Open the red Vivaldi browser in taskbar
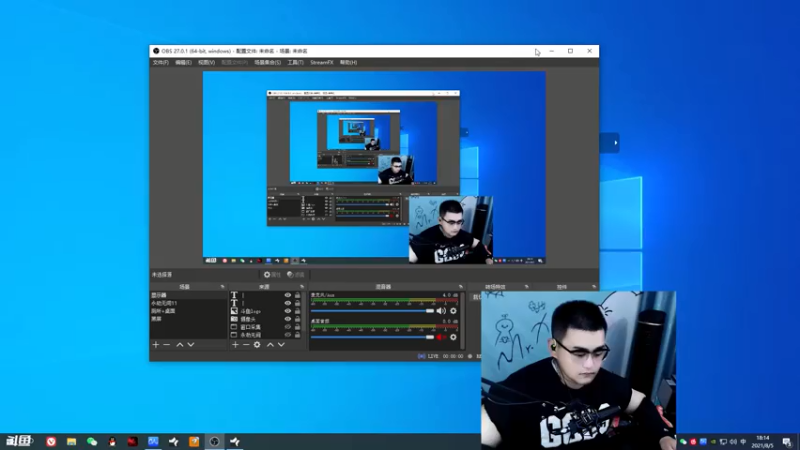The height and width of the screenshot is (450, 800). click(x=51, y=442)
